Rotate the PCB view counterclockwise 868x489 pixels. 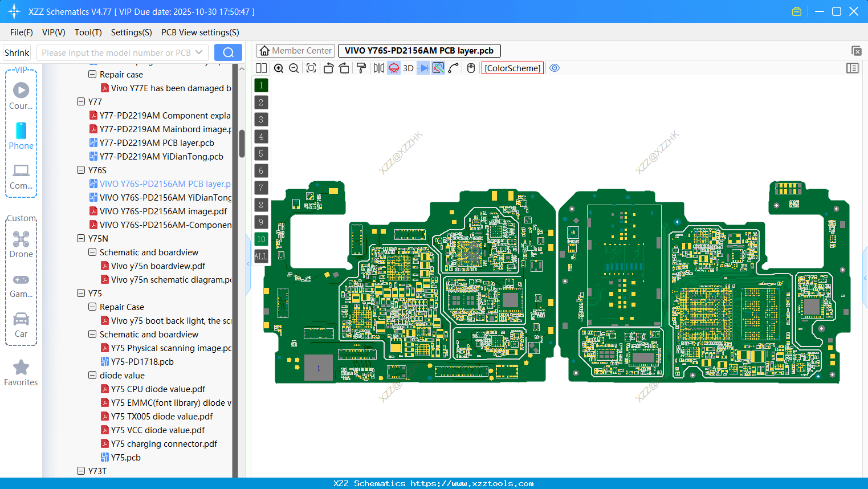pos(328,68)
